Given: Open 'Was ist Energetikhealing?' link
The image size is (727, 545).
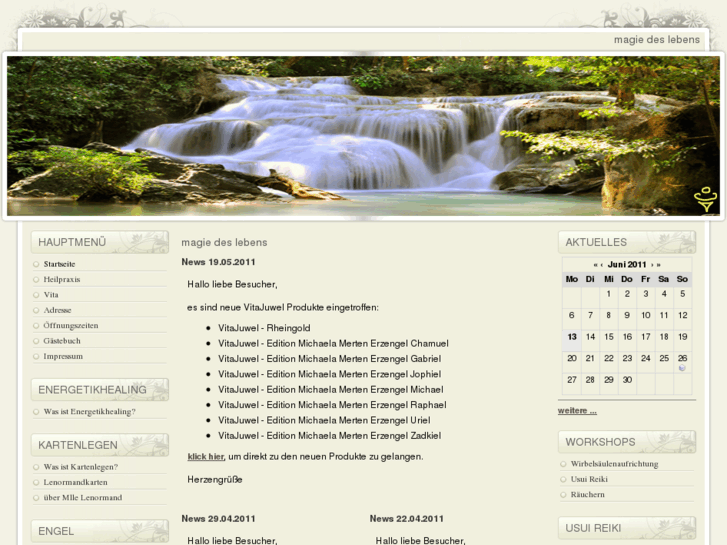Looking at the screenshot, I should [x=89, y=411].
